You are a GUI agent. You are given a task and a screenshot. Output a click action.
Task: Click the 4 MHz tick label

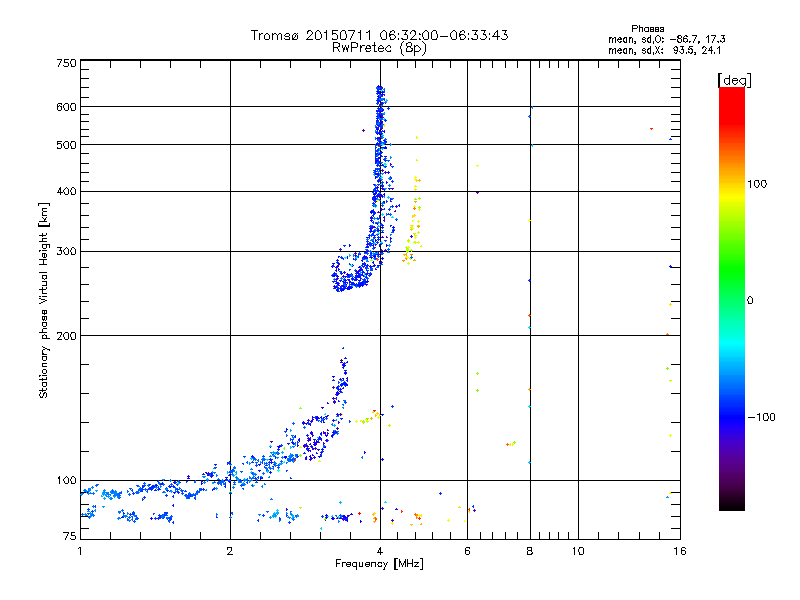point(380,551)
